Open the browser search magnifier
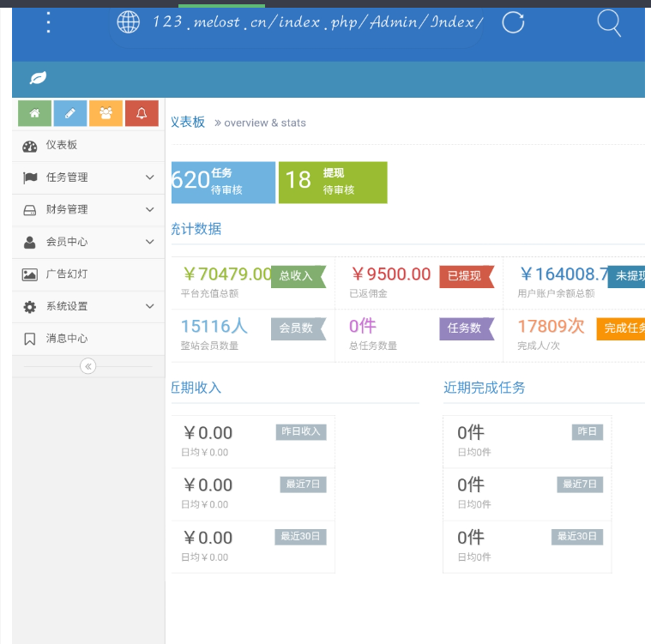 click(609, 23)
